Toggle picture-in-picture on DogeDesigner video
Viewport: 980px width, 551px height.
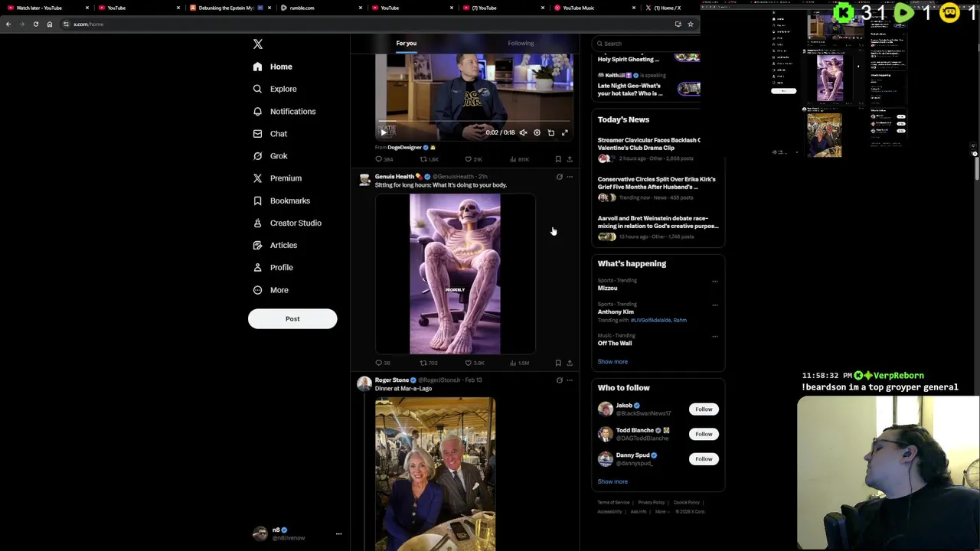pos(550,132)
